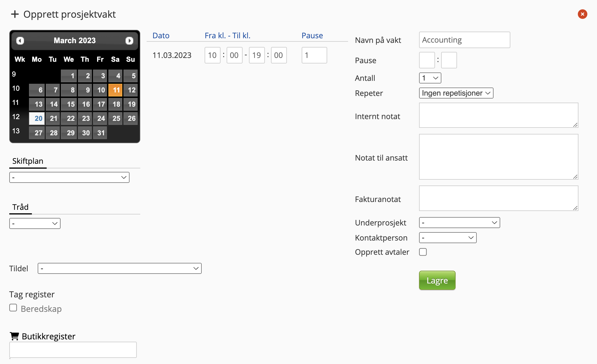The image size is (597, 364).
Task: Click the shopping cart Butikkregister icon
Action: coord(14,336)
